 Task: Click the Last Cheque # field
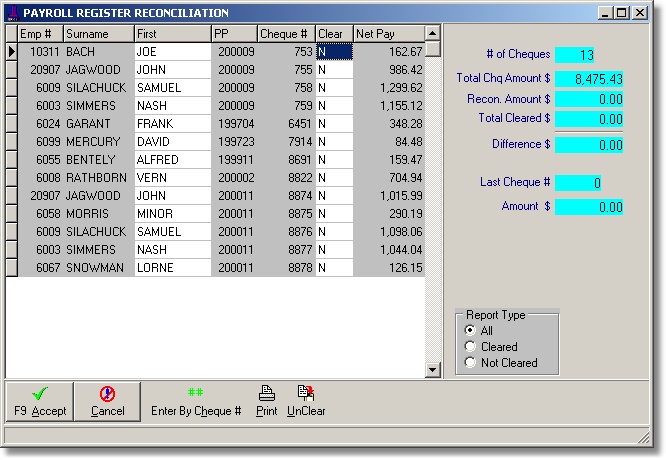click(578, 183)
